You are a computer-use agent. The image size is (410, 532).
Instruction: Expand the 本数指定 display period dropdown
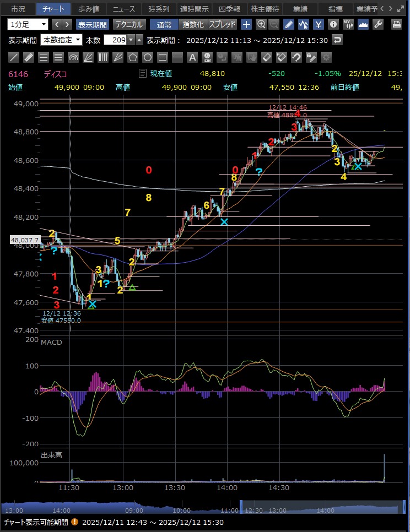(x=61, y=40)
